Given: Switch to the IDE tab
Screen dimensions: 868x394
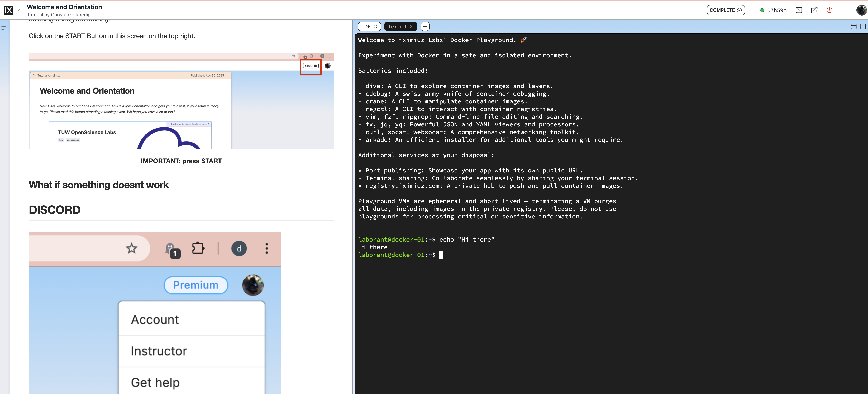Looking at the screenshot, I should coord(366,27).
